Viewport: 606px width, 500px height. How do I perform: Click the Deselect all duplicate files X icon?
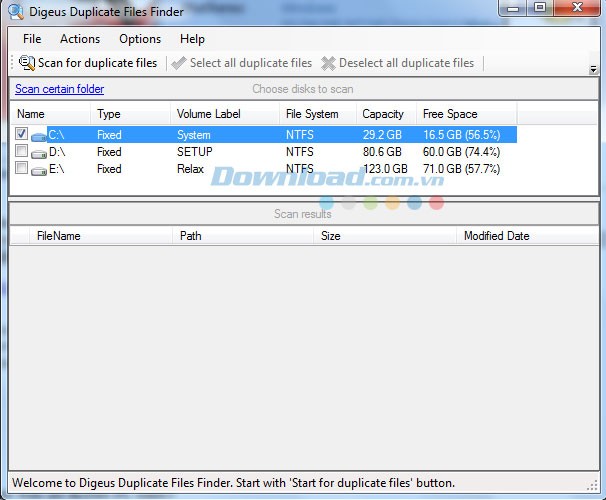328,63
